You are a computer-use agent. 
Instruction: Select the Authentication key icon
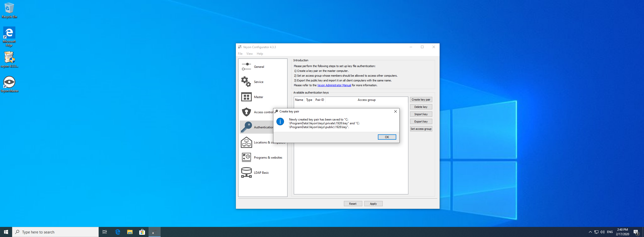(246, 127)
